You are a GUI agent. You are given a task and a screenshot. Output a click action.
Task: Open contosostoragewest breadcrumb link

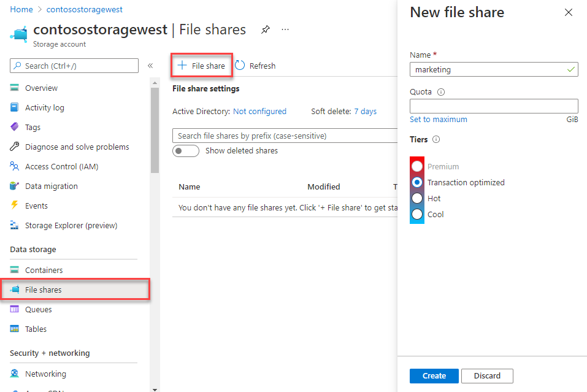pos(84,9)
